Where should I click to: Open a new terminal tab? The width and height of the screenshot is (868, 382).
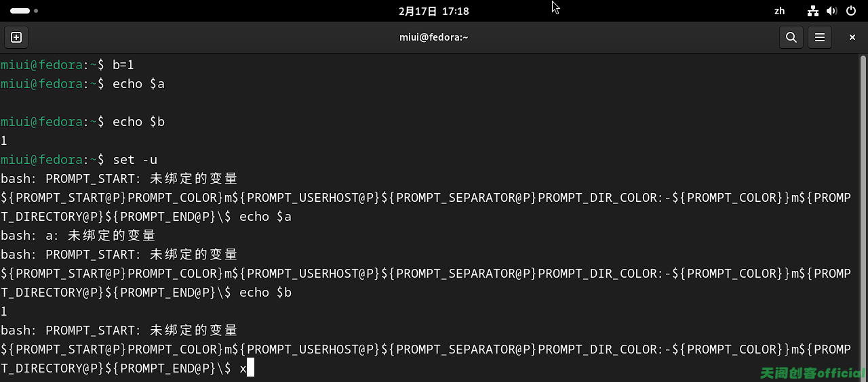(16, 37)
